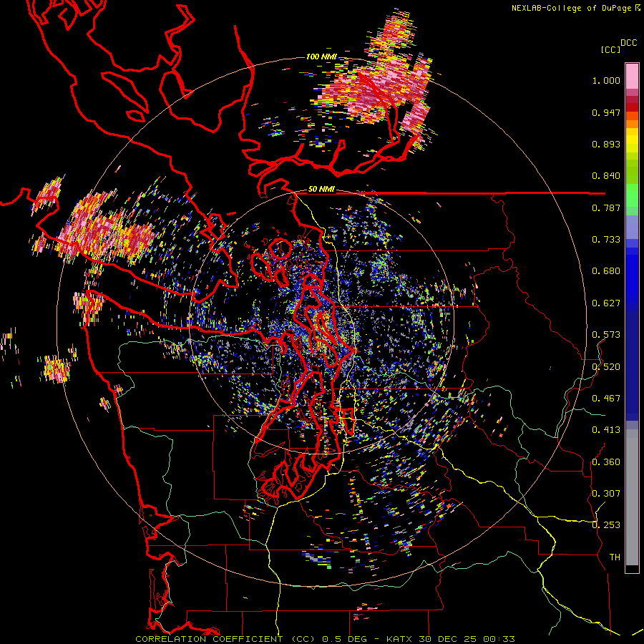644x644 pixels.
Task: Click the 0.520 scale value
Action: (x=606, y=367)
